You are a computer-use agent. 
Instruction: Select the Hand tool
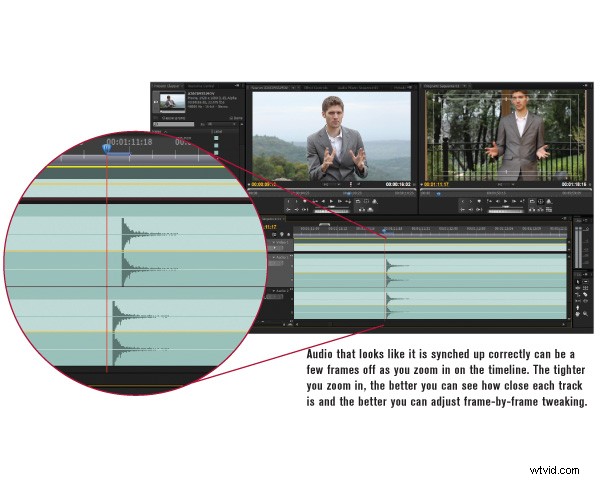tap(578, 314)
